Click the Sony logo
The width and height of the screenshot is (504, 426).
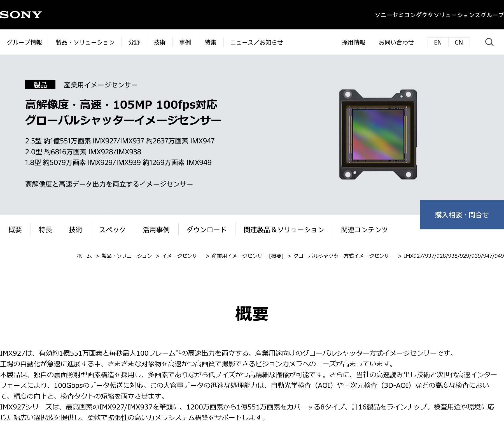tap(21, 15)
